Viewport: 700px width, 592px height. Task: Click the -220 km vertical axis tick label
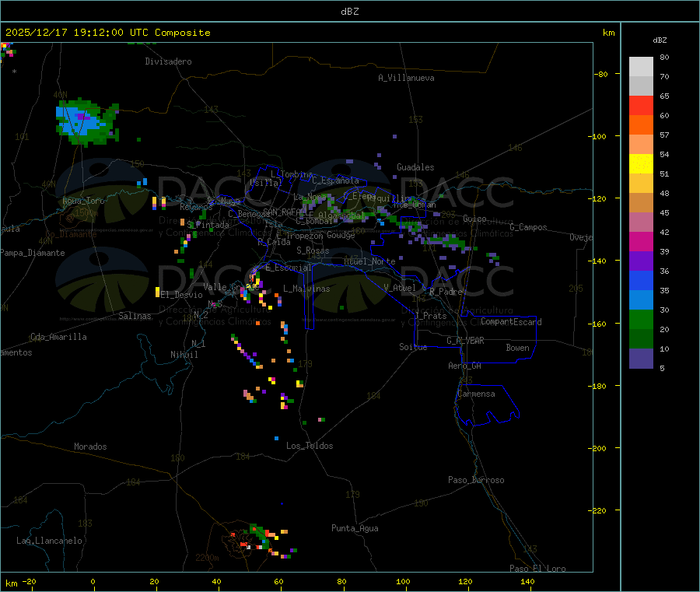click(x=599, y=511)
